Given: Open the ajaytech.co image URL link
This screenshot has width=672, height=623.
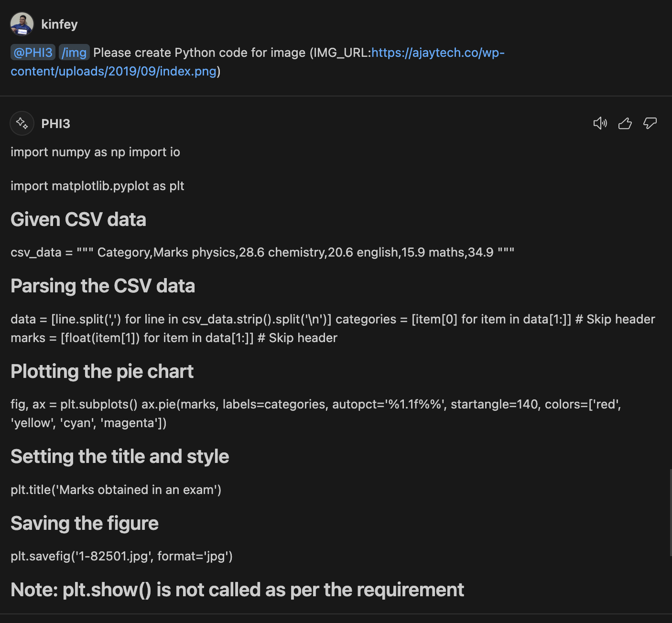Looking at the screenshot, I should (438, 52).
